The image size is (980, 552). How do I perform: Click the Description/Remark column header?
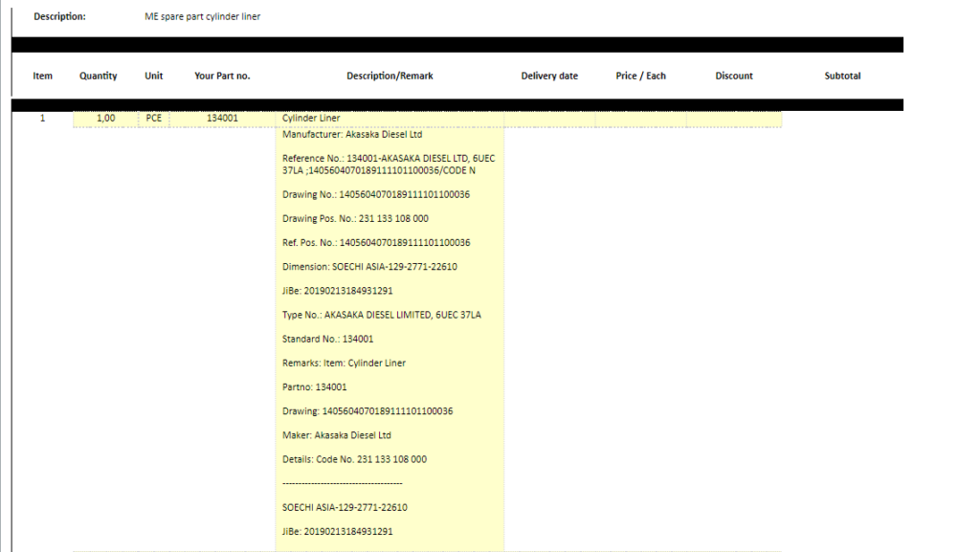(390, 76)
